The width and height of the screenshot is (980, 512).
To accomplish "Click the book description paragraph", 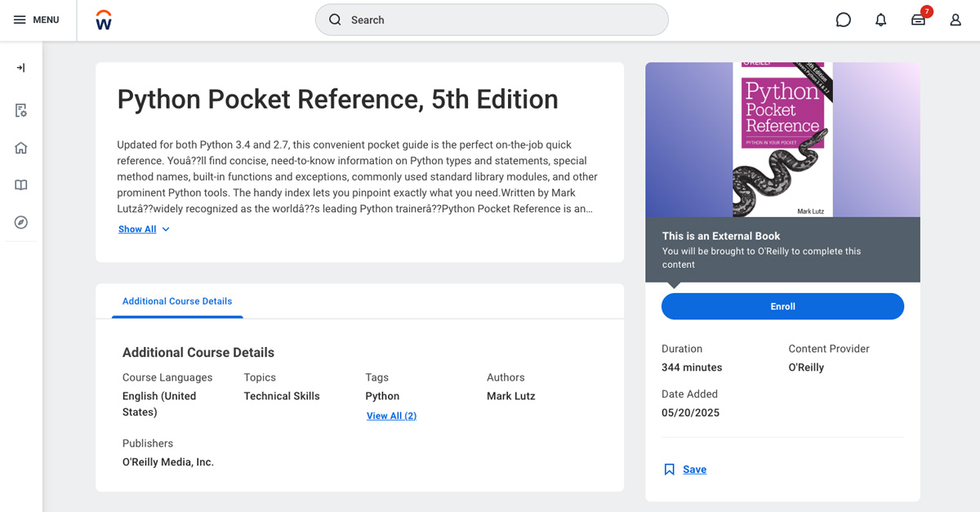I will click(358, 176).
